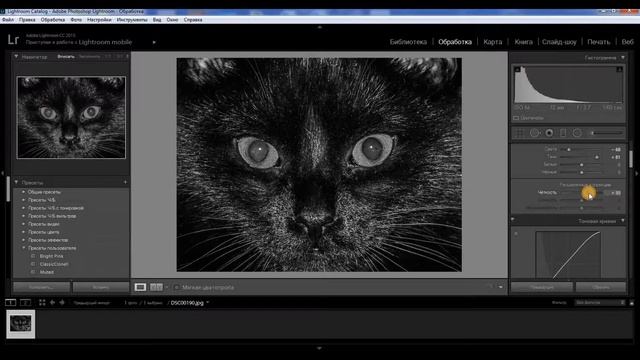The height and width of the screenshot is (360, 640).
Task: Toggle highlight clipping indicator in histogram
Action: pyautogui.click(x=620, y=69)
